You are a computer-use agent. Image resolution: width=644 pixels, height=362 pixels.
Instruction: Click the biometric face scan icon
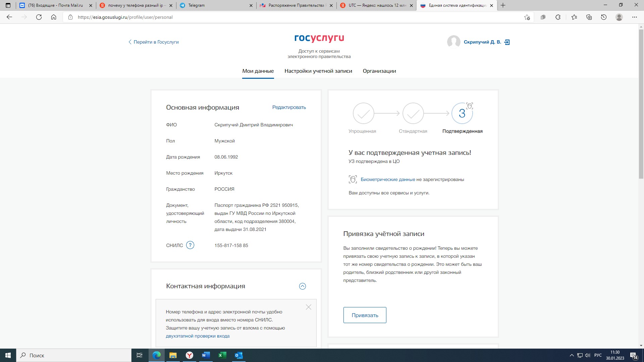[353, 179]
